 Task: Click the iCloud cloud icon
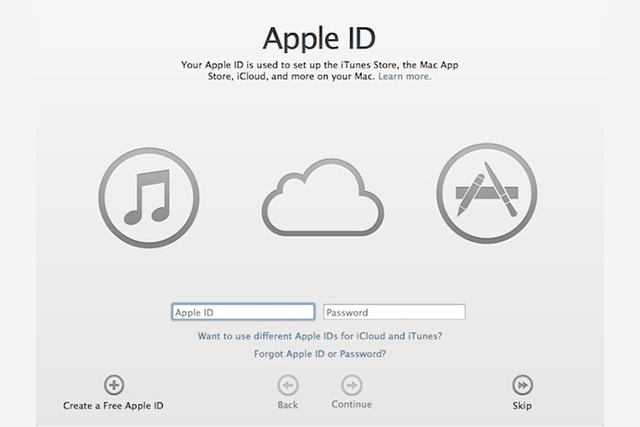pos(323,198)
